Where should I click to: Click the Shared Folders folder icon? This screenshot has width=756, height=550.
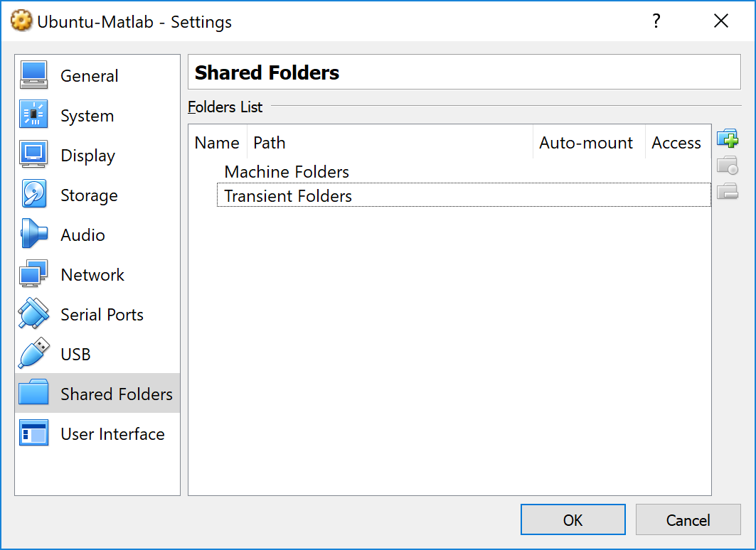click(33, 392)
